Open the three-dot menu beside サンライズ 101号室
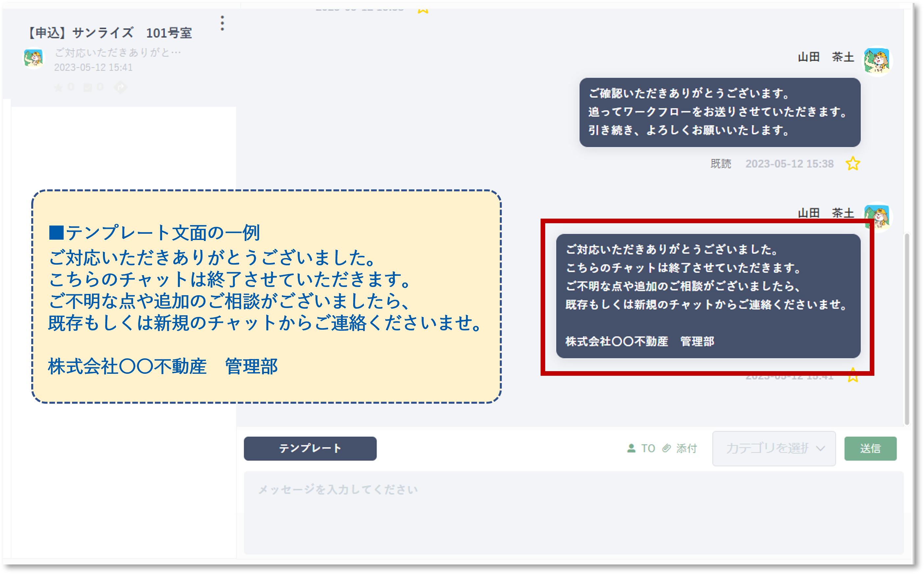The width and height of the screenshot is (924, 574). 223,24
